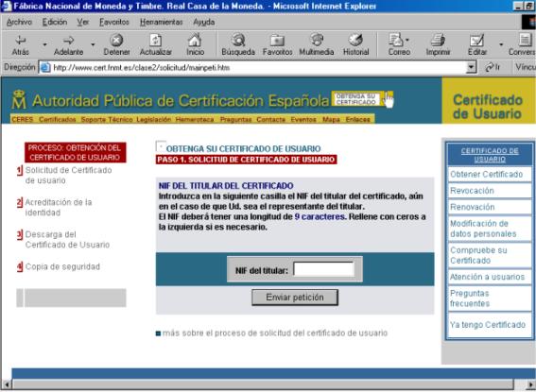Viewport: 536px width, 392px height.
Task: Click the Conversación toolbar icon
Action: point(525,40)
